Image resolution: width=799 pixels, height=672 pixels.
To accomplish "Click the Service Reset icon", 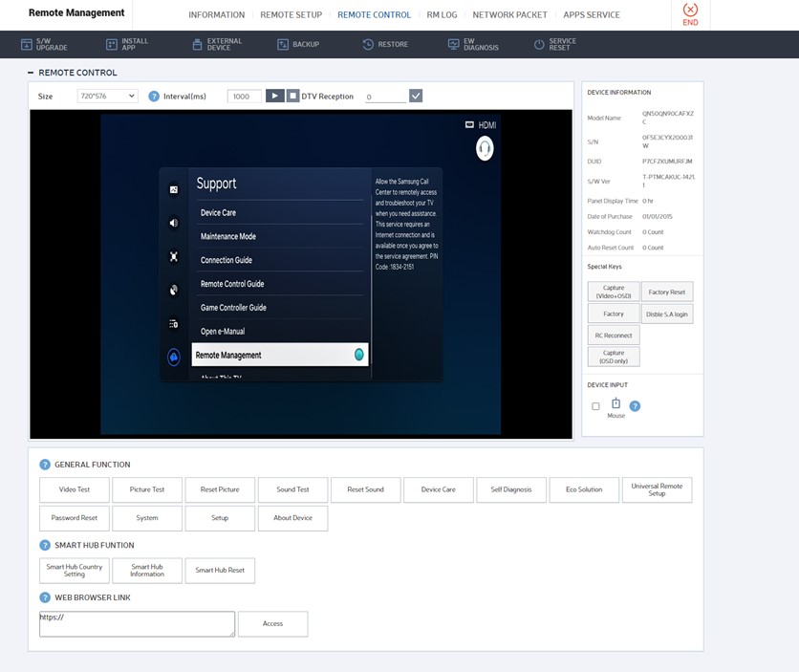I will pos(539,44).
